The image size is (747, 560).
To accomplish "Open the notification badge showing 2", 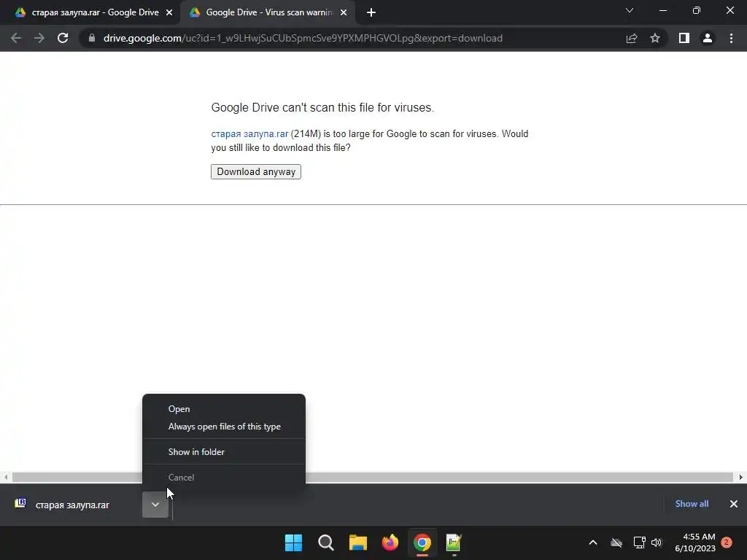I will coord(727,542).
